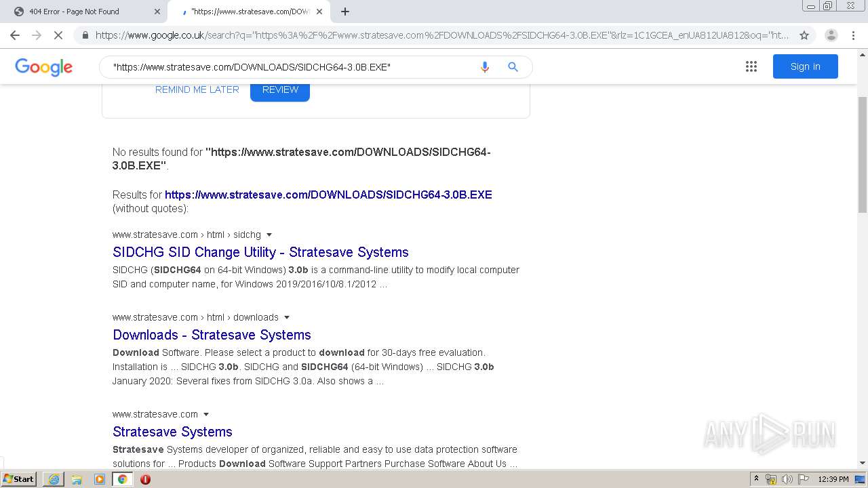Screen dimensions: 868x488
Task: Click the page vertical scrollbar thumb
Action: click(863, 155)
